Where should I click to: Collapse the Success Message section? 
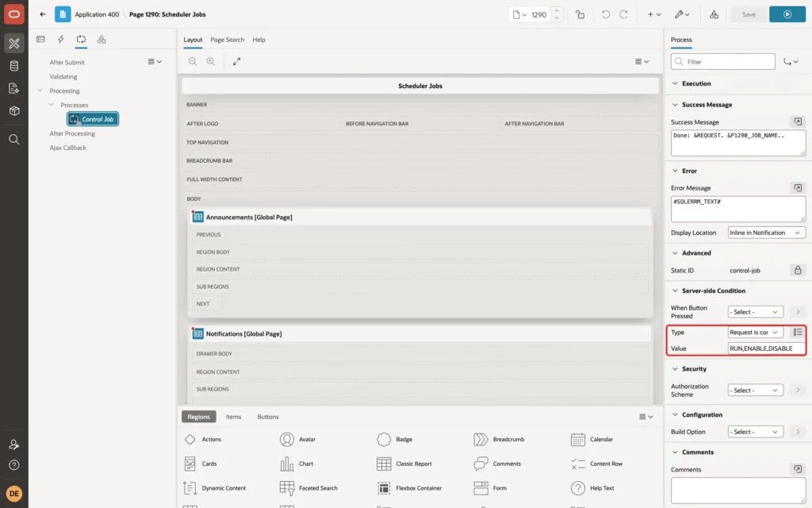click(675, 105)
